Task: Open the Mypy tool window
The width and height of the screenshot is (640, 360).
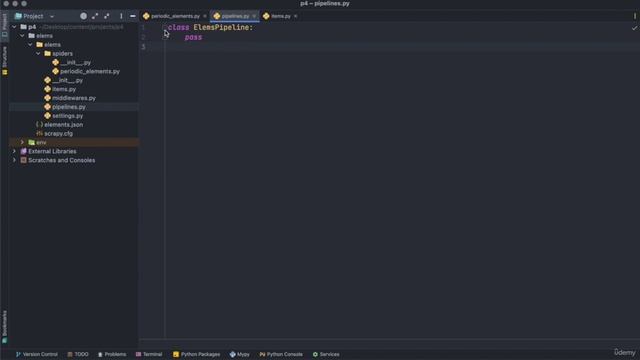Action: click(x=240, y=354)
